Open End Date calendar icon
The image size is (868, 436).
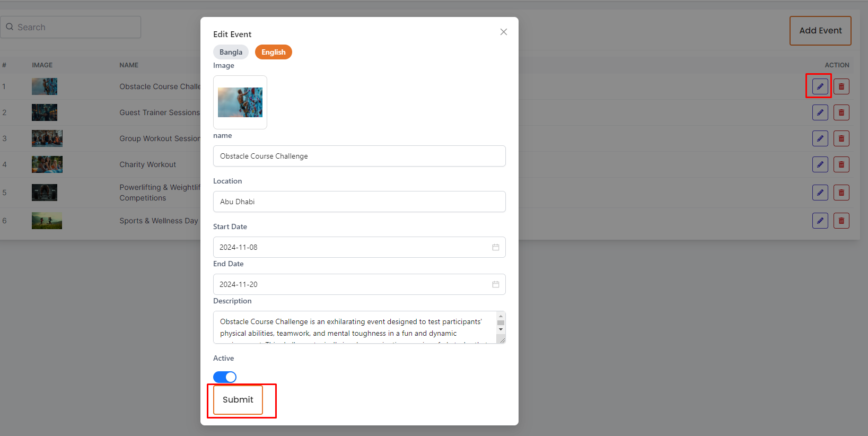pos(495,284)
